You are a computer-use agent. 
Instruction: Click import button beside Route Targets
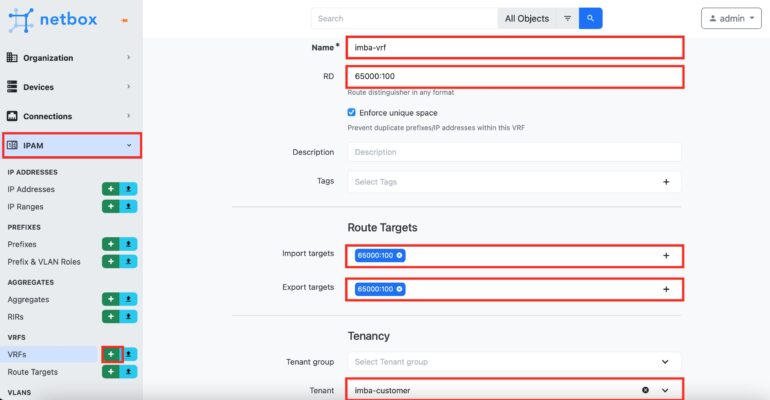point(129,372)
